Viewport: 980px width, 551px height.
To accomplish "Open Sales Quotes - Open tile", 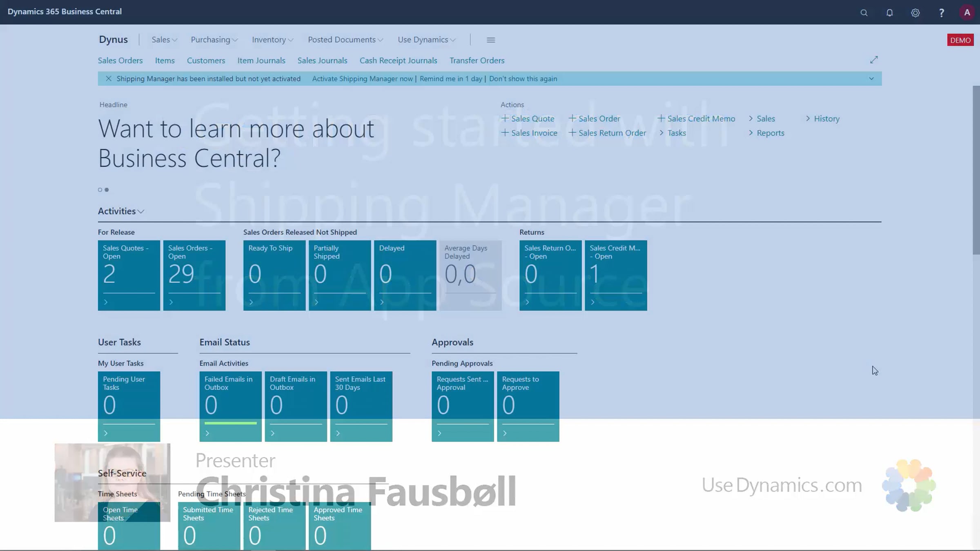I will tap(129, 275).
